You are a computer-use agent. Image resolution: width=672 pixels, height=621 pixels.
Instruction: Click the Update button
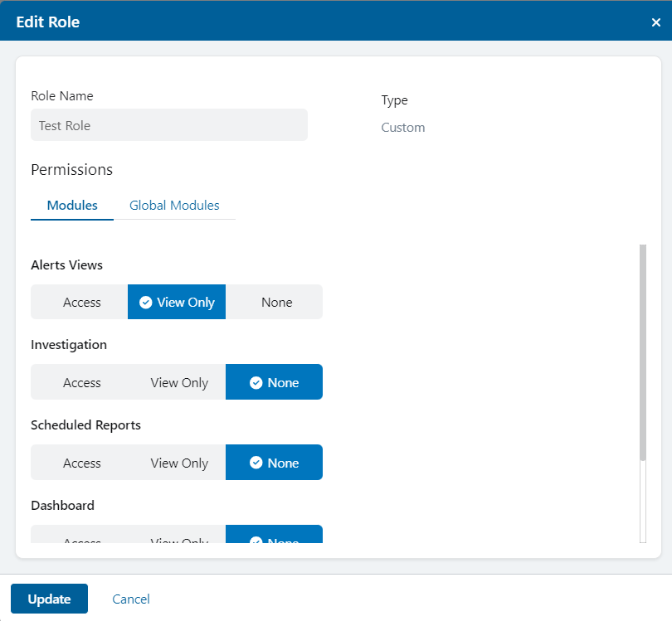click(x=49, y=599)
